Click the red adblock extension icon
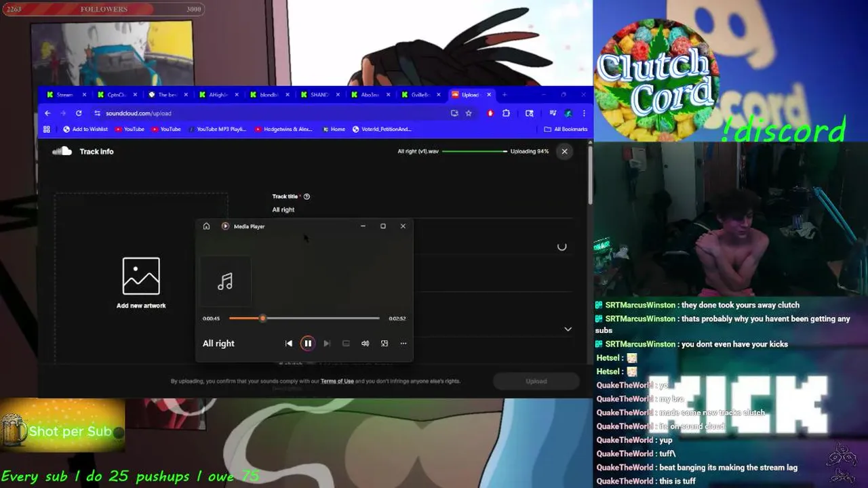The image size is (868, 488). (x=490, y=113)
